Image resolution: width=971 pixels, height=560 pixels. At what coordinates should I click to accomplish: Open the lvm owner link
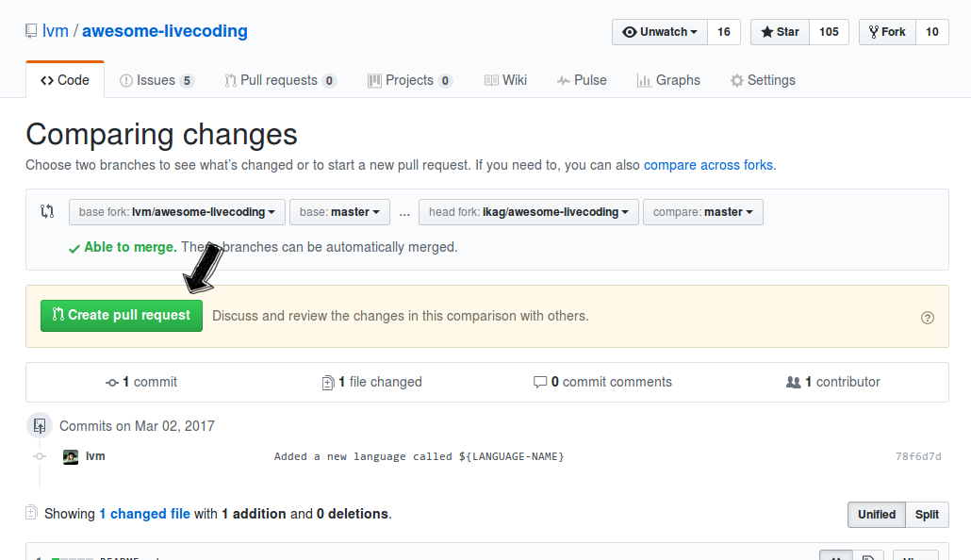[x=55, y=31]
